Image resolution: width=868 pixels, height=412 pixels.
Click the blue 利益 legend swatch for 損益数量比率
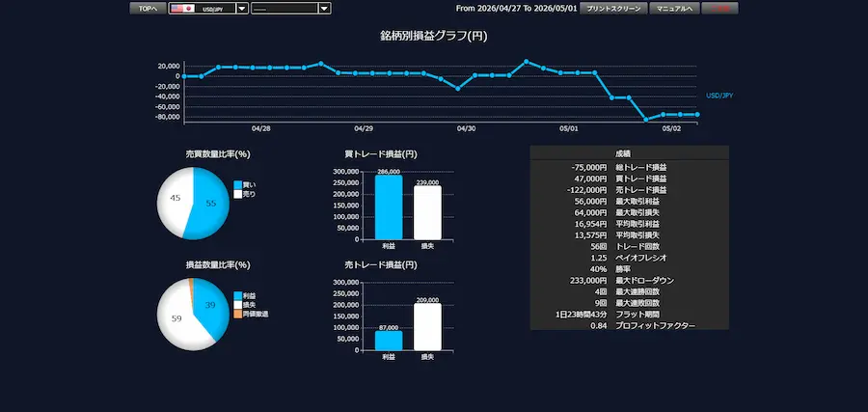click(237, 295)
